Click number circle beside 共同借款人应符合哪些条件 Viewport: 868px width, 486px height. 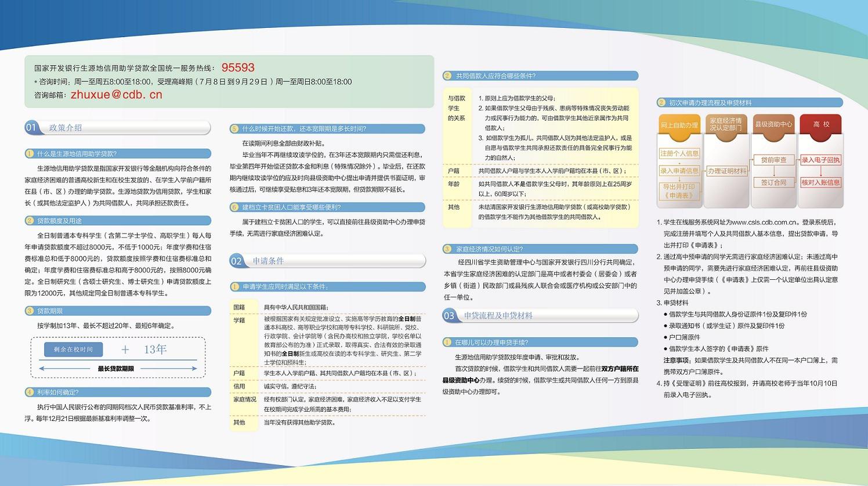click(x=447, y=75)
